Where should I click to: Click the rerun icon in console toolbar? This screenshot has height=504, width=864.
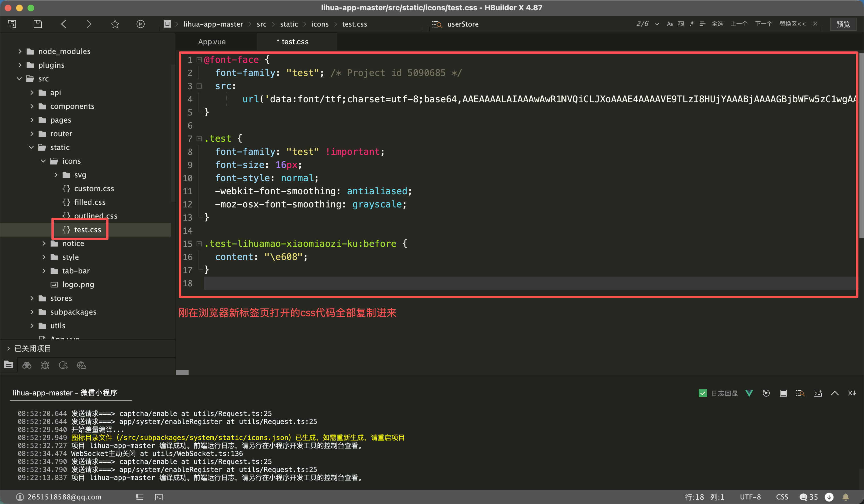click(x=766, y=393)
